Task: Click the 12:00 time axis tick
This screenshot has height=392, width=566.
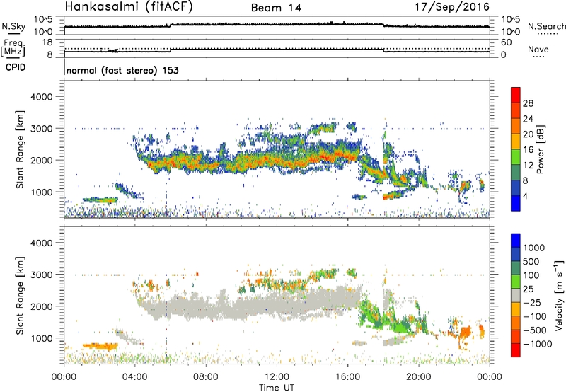Action: 277,377
